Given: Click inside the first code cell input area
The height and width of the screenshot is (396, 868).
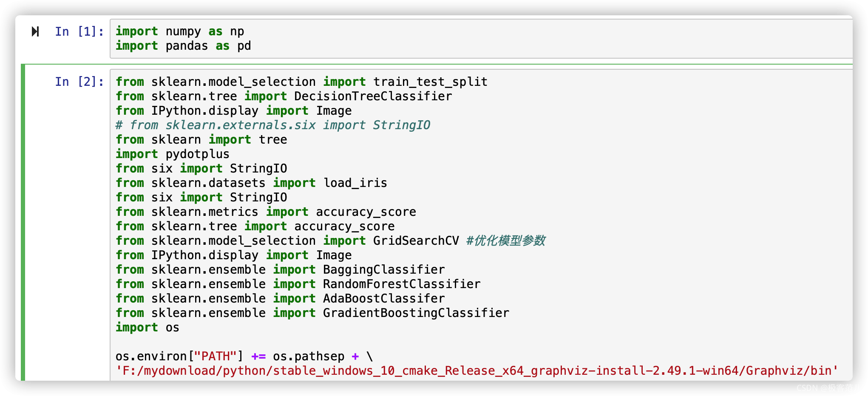Looking at the screenshot, I should (481, 39).
